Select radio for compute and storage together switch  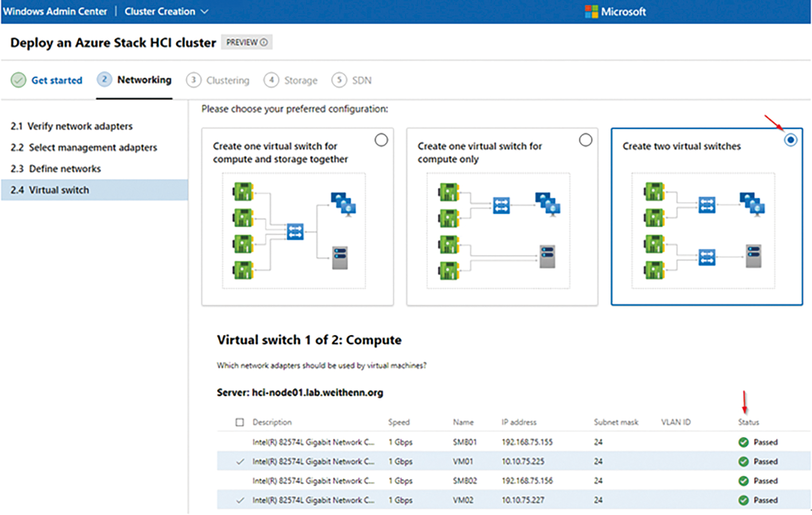click(381, 140)
